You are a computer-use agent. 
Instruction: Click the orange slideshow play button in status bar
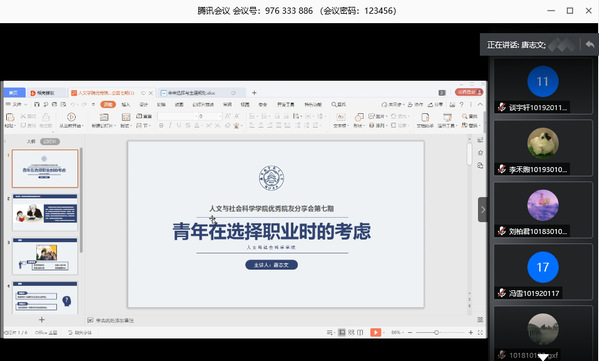point(376,332)
